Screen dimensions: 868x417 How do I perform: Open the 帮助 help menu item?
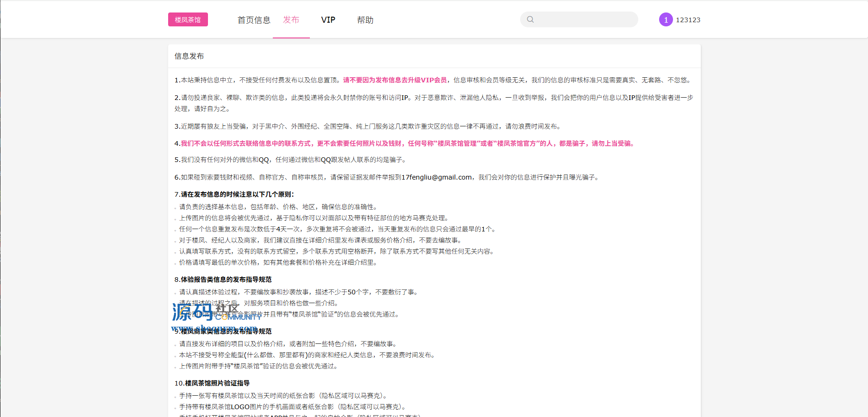[x=365, y=20]
